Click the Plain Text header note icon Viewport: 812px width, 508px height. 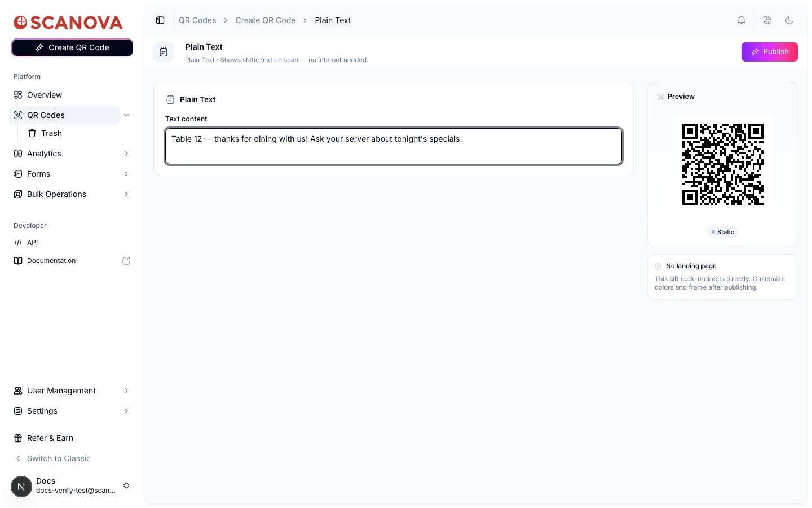pos(164,52)
